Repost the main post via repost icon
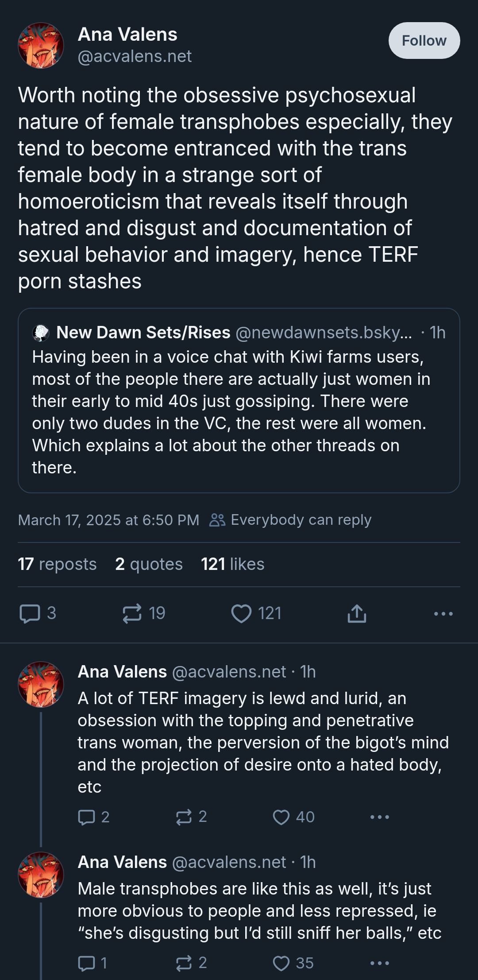 pyautogui.click(x=132, y=613)
